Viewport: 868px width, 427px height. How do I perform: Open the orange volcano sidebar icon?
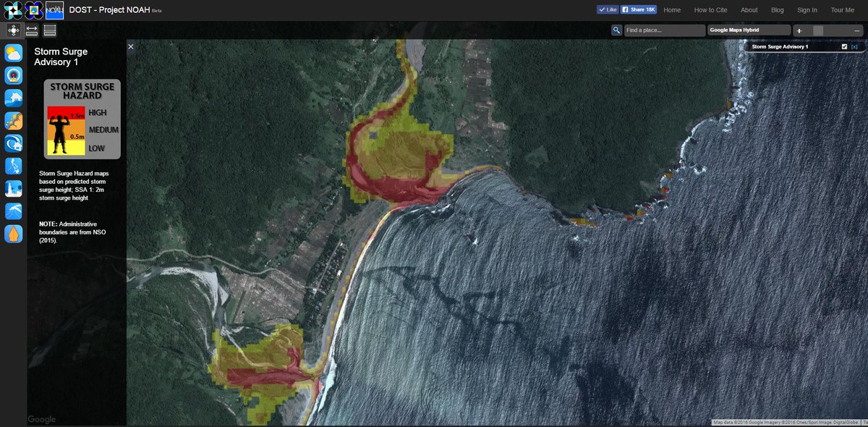(x=14, y=233)
